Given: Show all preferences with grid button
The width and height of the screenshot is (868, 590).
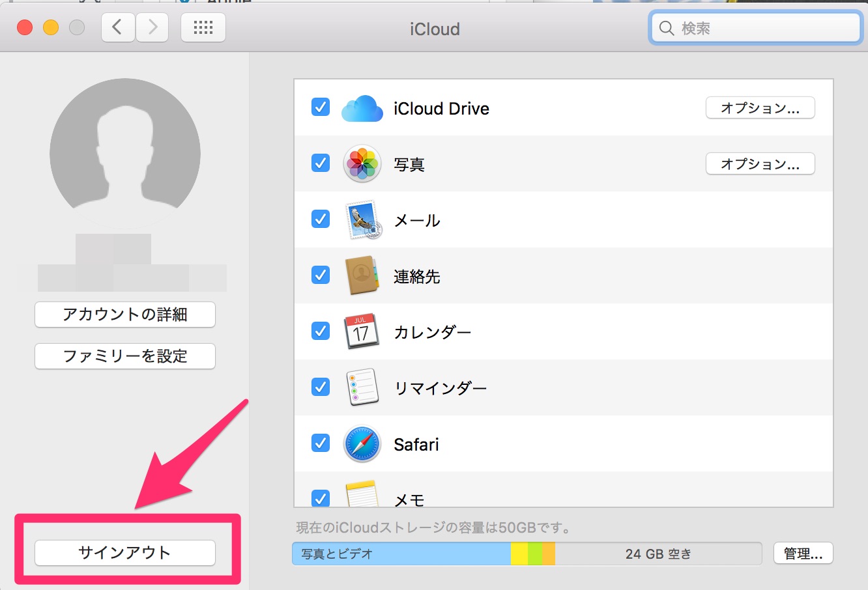Looking at the screenshot, I should [203, 27].
